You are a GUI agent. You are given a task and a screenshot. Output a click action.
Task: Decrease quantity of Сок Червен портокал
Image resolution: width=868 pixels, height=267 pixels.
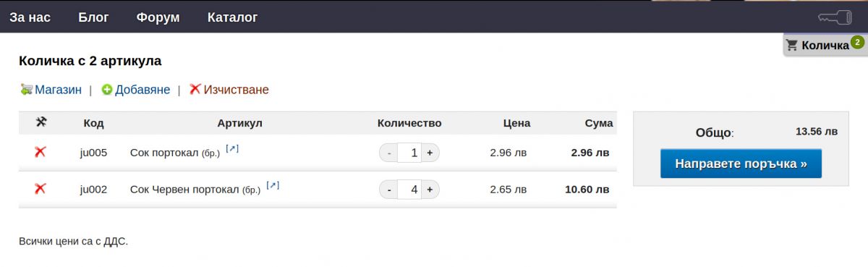pos(388,190)
